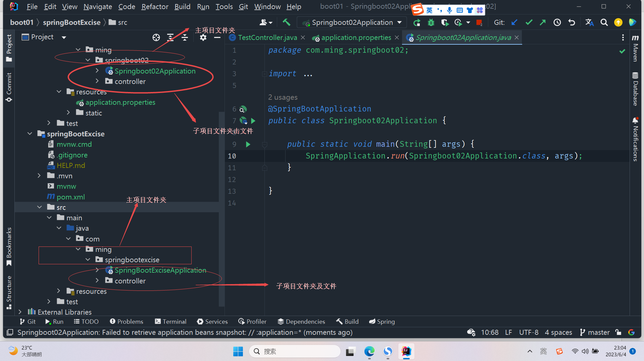Select opened file in Project tree
The height and width of the screenshot is (361, 644).
(156, 37)
